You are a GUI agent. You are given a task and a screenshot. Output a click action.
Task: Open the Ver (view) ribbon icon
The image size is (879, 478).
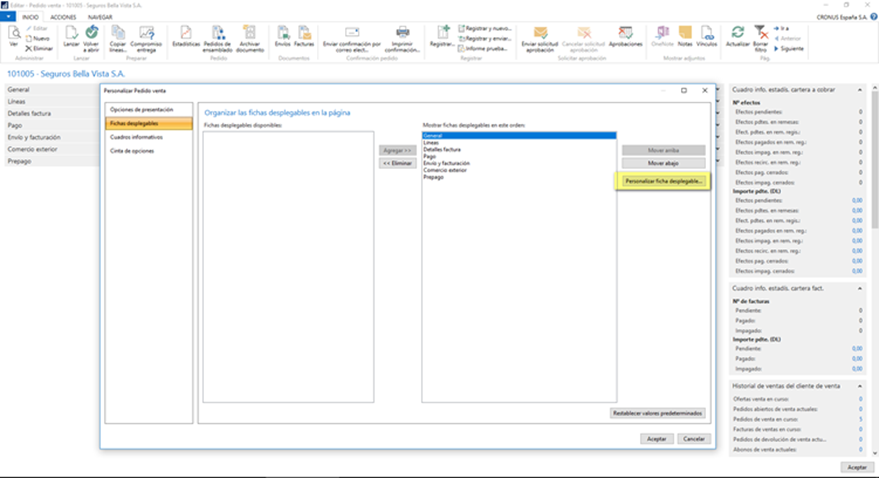pyautogui.click(x=14, y=36)
